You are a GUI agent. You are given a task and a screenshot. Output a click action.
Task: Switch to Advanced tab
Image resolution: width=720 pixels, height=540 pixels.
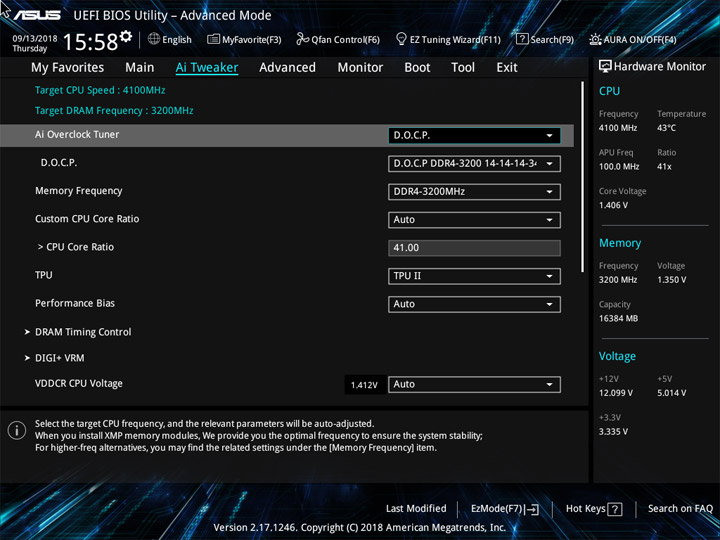point(287,68)
